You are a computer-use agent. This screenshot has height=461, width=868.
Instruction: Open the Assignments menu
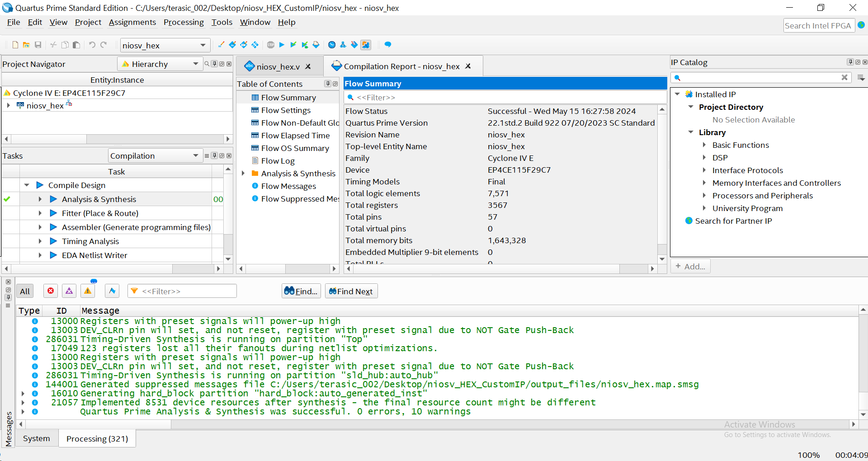pos(132,22)
